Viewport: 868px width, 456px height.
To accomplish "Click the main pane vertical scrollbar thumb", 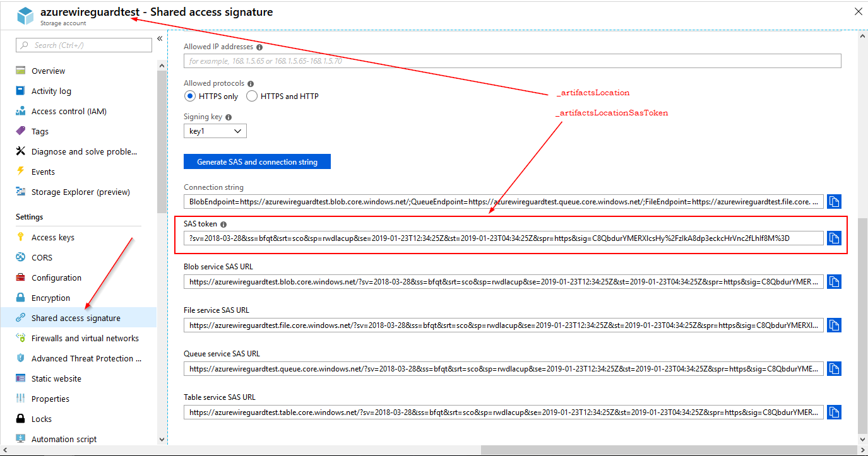I will [x=862, y=325].
